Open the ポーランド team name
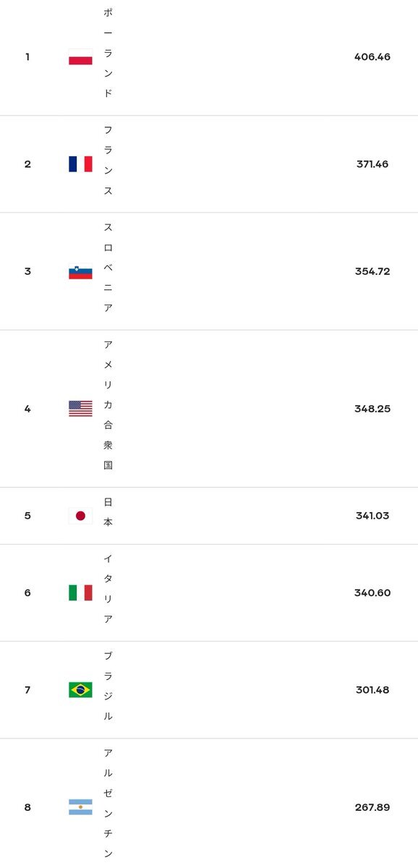 click(x=108, y=54)
